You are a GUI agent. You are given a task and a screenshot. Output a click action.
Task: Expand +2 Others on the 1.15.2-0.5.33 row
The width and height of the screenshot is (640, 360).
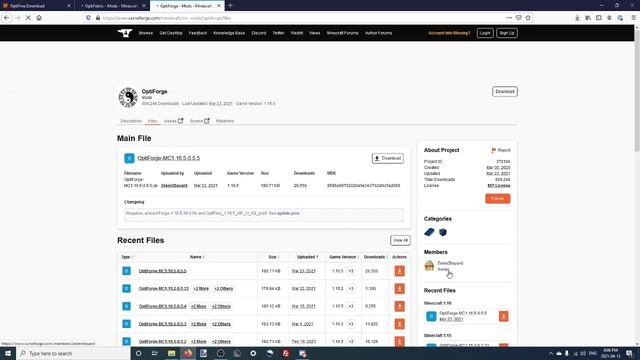224,289
